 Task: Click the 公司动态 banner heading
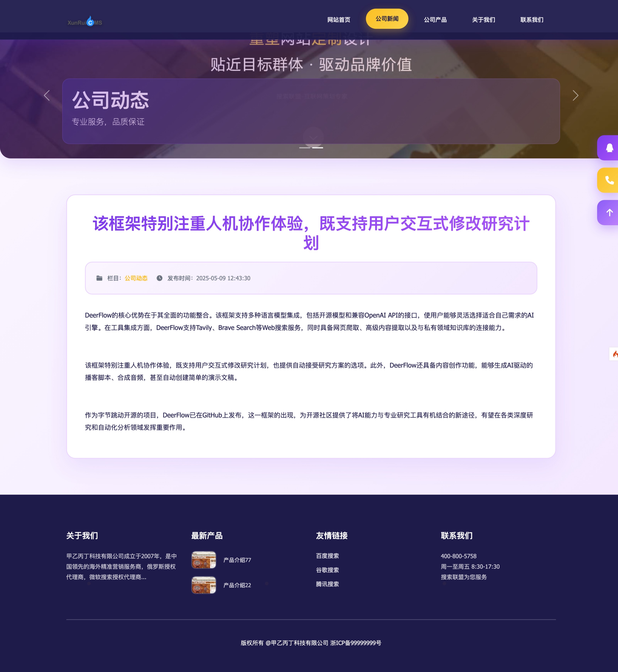pyautogui.click(x=110, y=100)
